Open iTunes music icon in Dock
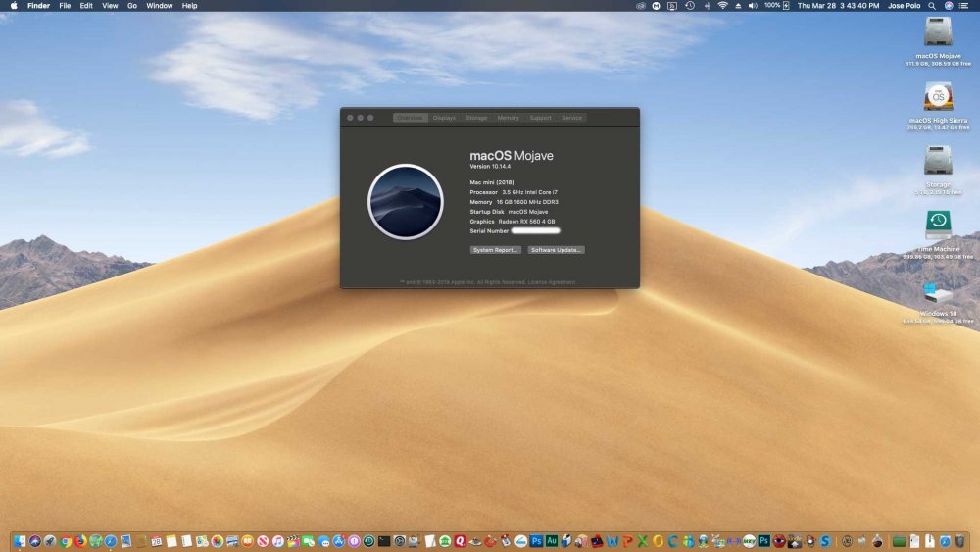Screen dimensions: 980x552 [x=278, y=541]
